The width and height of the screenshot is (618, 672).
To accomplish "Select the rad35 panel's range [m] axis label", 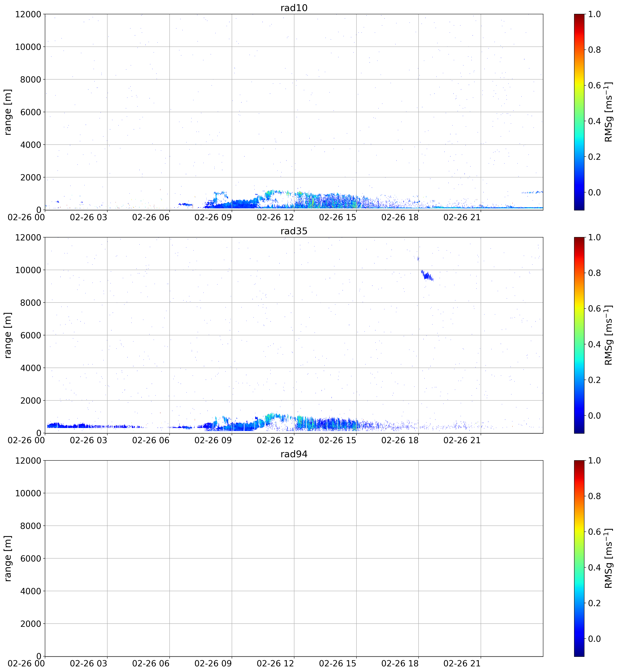I will (8, 335).
